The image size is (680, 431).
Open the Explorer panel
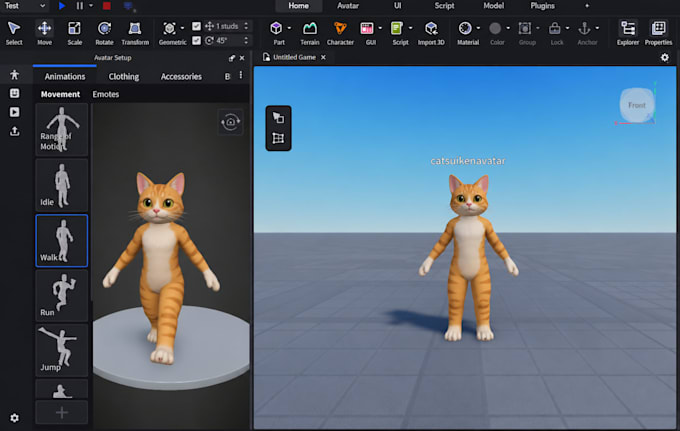tap(628, 33)
